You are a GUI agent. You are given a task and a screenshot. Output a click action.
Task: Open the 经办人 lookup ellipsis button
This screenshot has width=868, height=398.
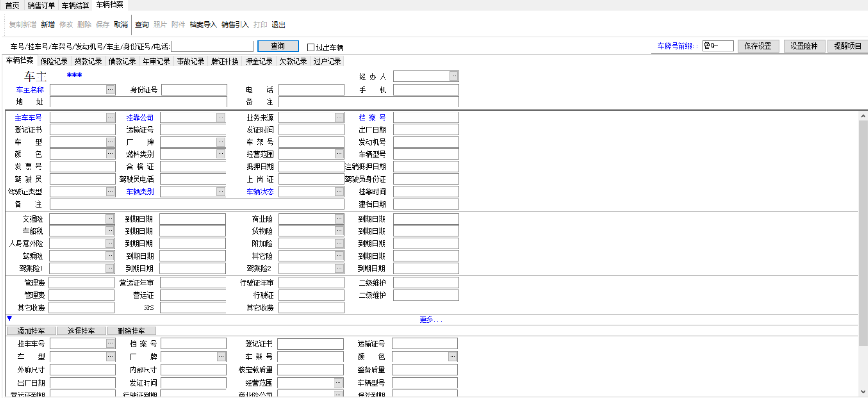[x=453, y=76]
